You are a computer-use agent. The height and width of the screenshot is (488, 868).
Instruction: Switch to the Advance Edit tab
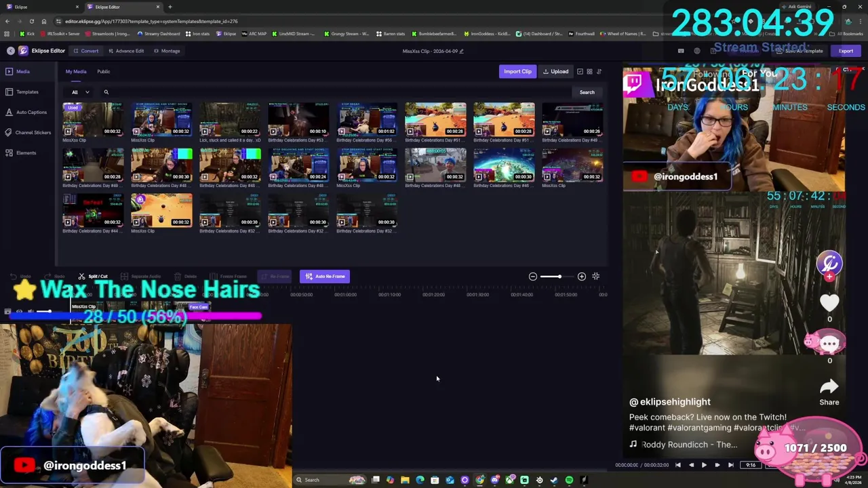tap(125, 51)
